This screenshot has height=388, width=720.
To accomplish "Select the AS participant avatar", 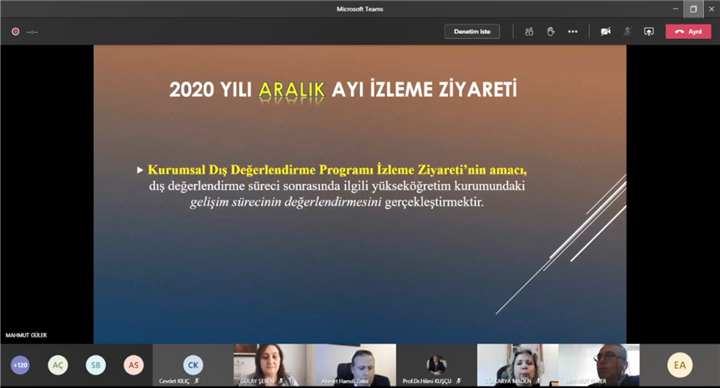I will click(x=133, y=365).
